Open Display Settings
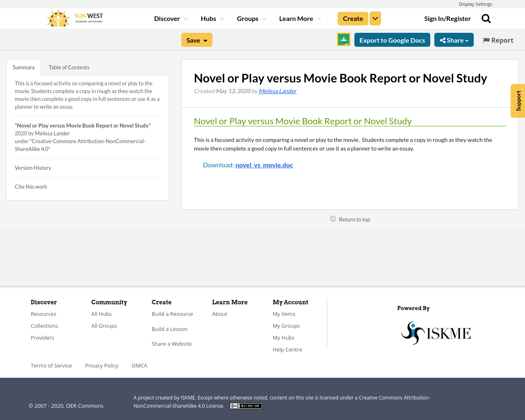The height and width of the screenshot is (420, 525). (475, 3)
